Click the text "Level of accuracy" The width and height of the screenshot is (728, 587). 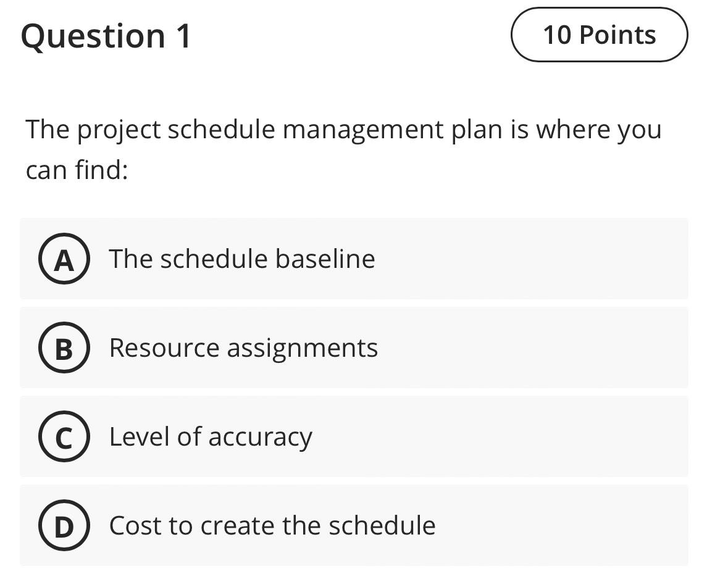pyautogui.click(x=211, y=436)
